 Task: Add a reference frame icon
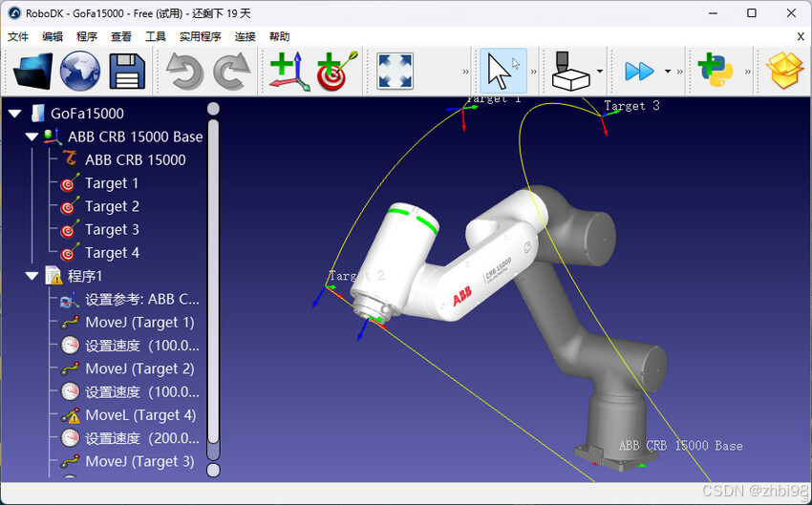click(x=290, y=71)
